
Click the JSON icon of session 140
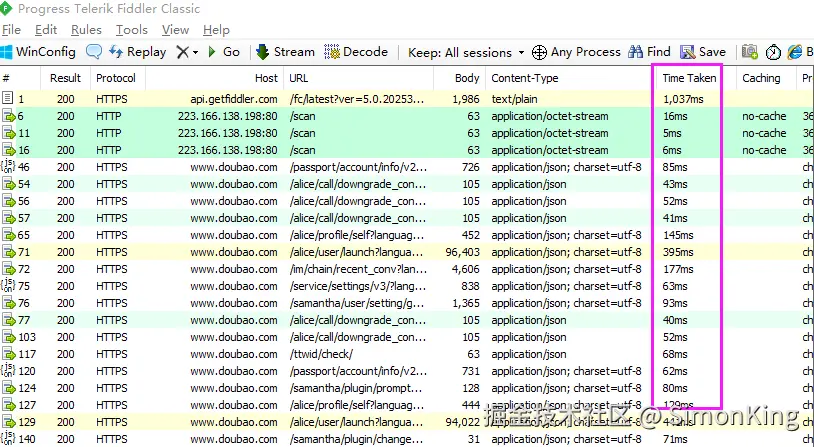[x=8, y=439]
